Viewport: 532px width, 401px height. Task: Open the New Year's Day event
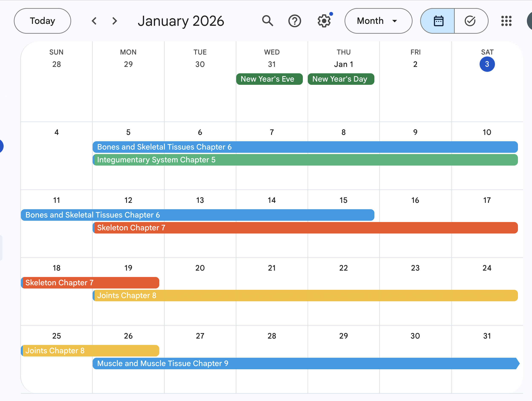(341, 79)
